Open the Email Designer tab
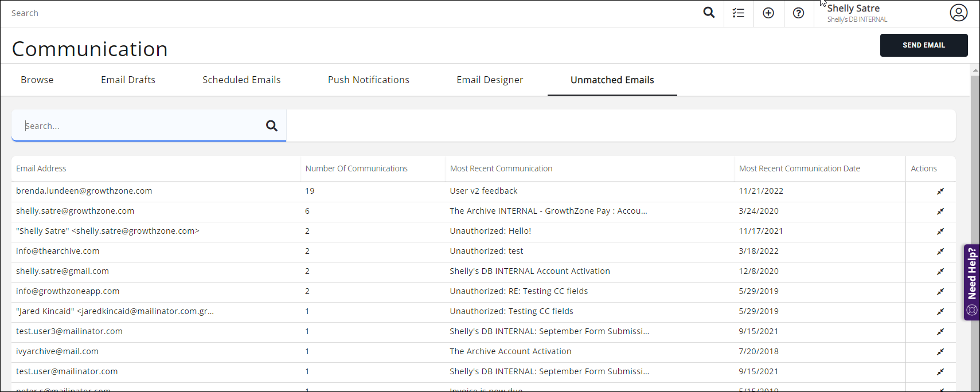The height and width of the screenshot is (392, 980). (490, 80)
